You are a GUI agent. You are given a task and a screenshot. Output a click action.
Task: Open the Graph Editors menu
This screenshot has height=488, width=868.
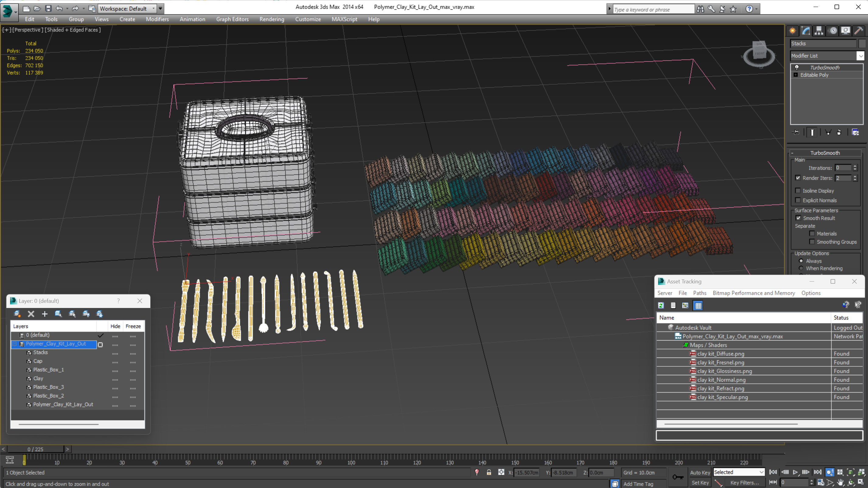pyautogui.click(x=232, y=19)
